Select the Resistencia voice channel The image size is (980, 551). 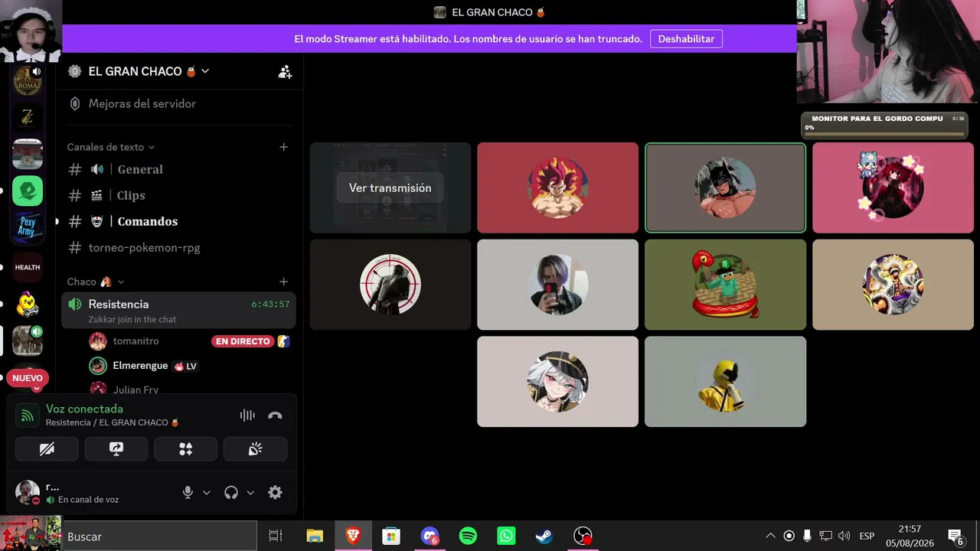pyautogui.click(x=178, y=310)
